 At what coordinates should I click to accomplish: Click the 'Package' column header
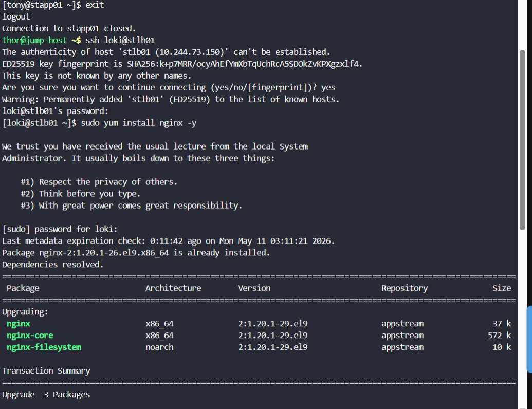[x=23, y=288]
